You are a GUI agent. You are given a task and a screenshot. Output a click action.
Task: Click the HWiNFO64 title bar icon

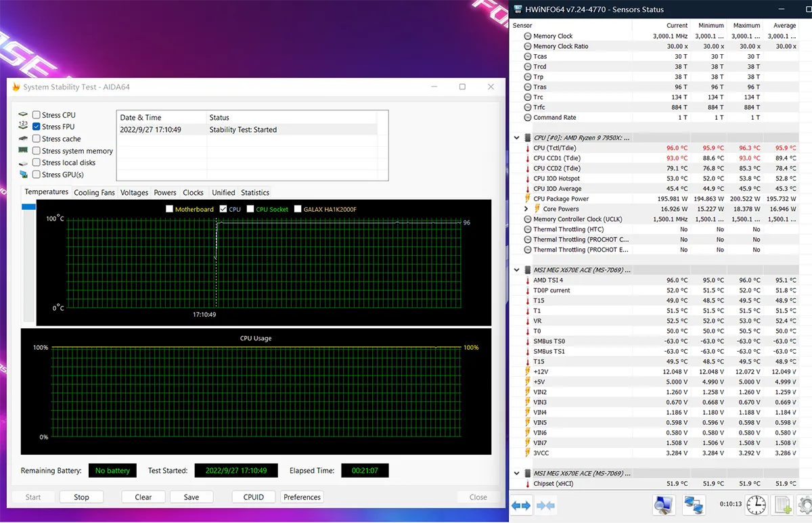coord(518,9)
